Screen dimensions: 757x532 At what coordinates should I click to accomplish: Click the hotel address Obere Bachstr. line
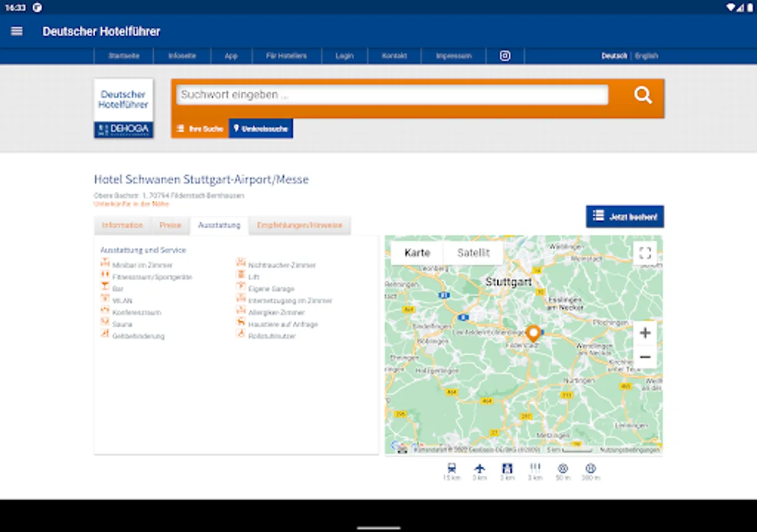tap(169, 196)
